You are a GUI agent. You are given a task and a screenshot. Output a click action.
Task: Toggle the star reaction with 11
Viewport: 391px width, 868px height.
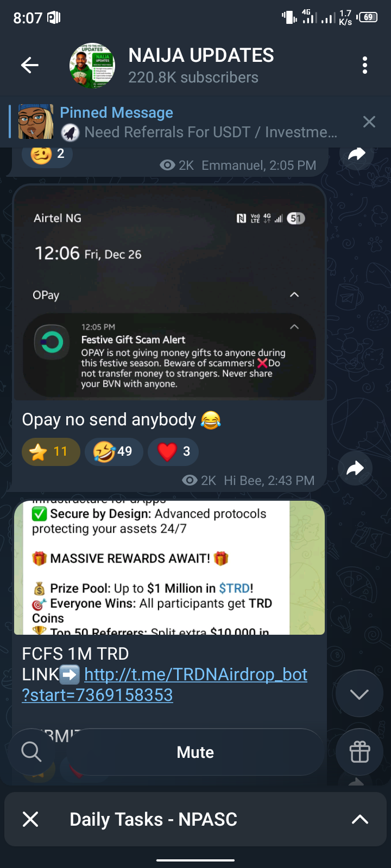pyautogui.click(x=51, y=451)
